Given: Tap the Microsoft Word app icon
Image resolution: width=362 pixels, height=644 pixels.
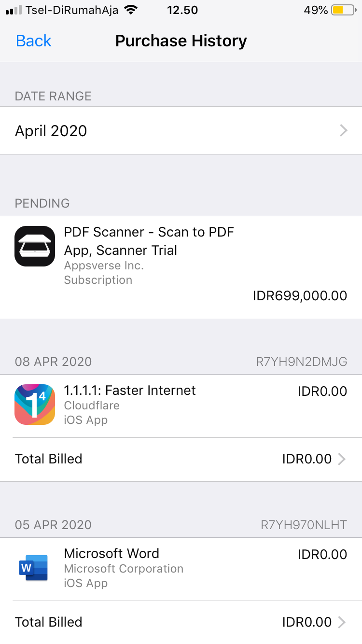Looking at the screenshot, I should click(x=34, y=568).
